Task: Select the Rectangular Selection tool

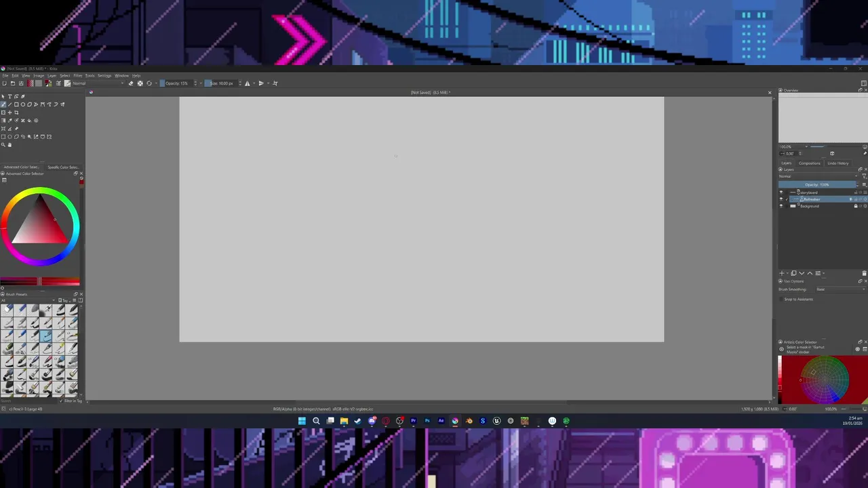Action: [3, 136]
